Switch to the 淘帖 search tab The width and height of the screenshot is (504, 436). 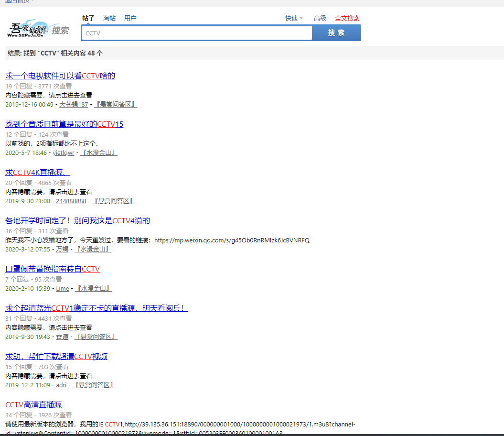click(x=109, y=18)
